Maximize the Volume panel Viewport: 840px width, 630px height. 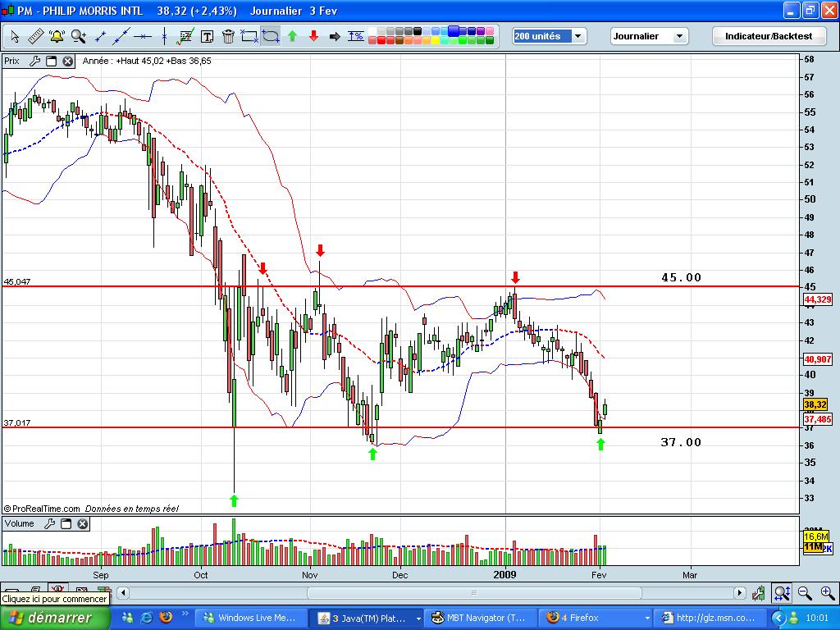(66, 523)
